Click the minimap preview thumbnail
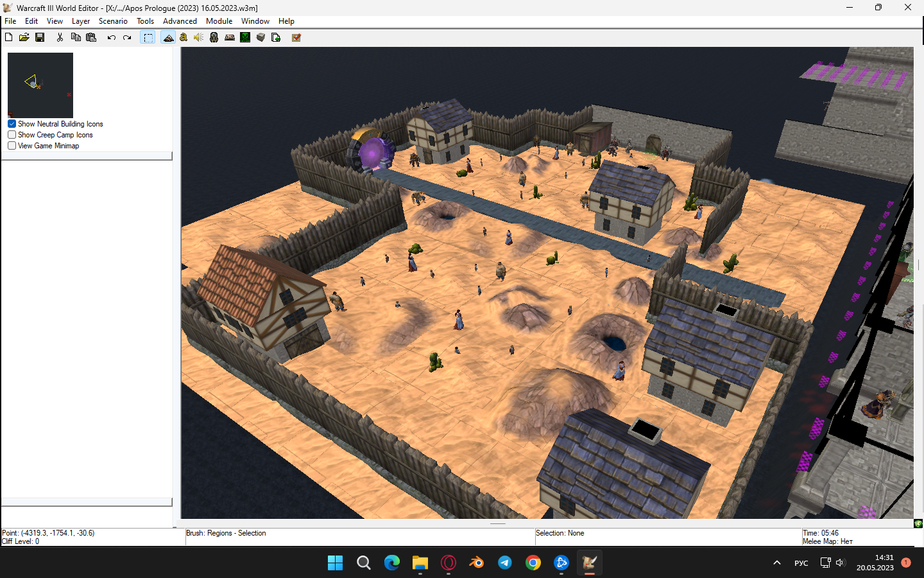Viewport: 924px width, 578px height. pyautogui.click(x=40, y=85)
